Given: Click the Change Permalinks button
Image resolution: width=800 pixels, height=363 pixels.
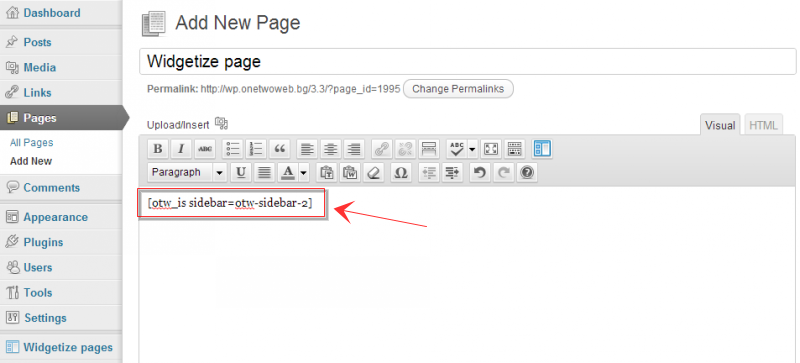Looking at the screenshot, I should pyautogui.click(x=458, y=89).
